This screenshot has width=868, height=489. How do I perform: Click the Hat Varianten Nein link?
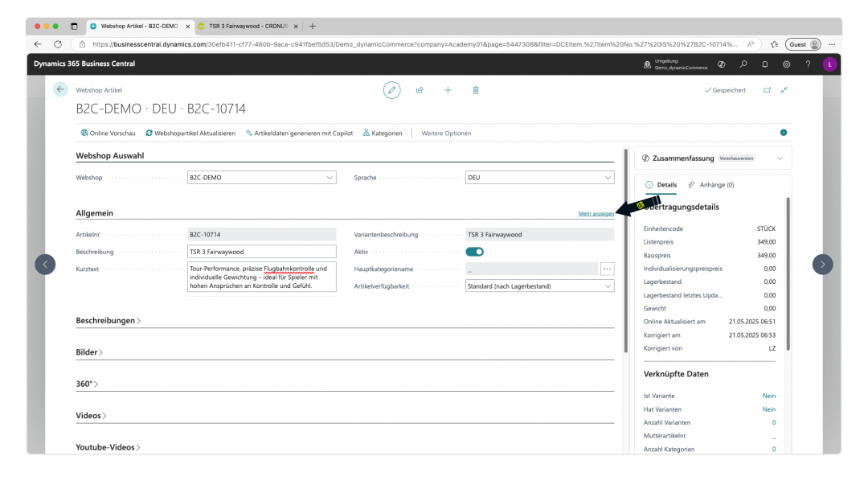pyautogui.click(x=768, y=409)
